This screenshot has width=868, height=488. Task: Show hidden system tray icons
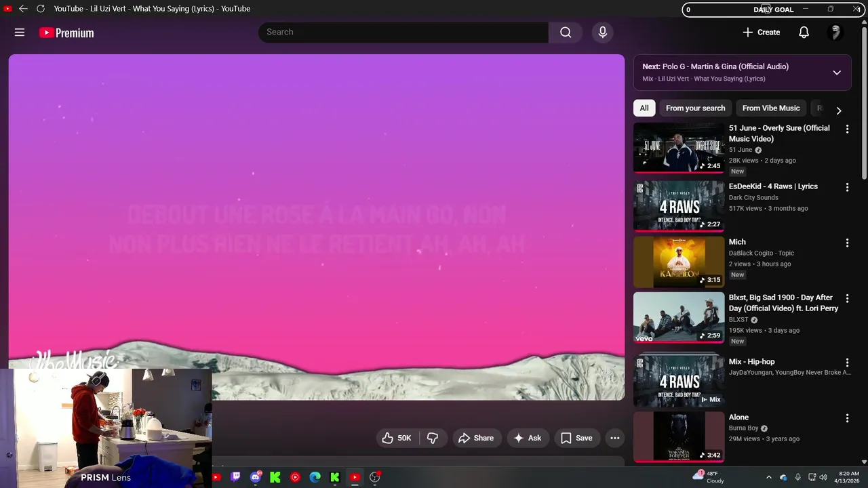point(768,477)
